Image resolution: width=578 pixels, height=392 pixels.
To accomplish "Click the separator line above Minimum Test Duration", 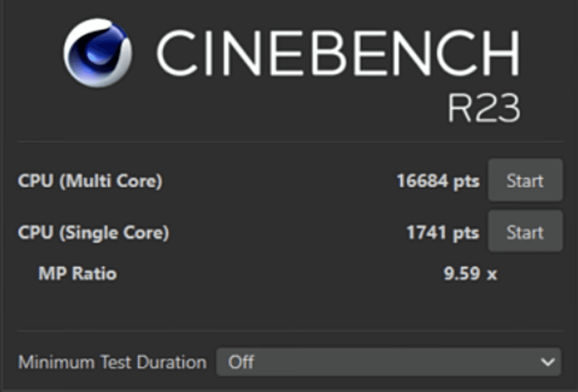I will (x=289, y=331).
